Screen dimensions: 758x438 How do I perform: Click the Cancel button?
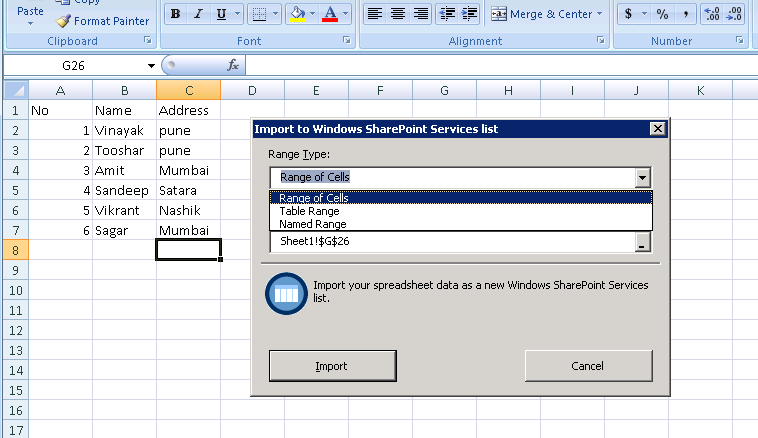pyautogui.click(x=588, y=366)
